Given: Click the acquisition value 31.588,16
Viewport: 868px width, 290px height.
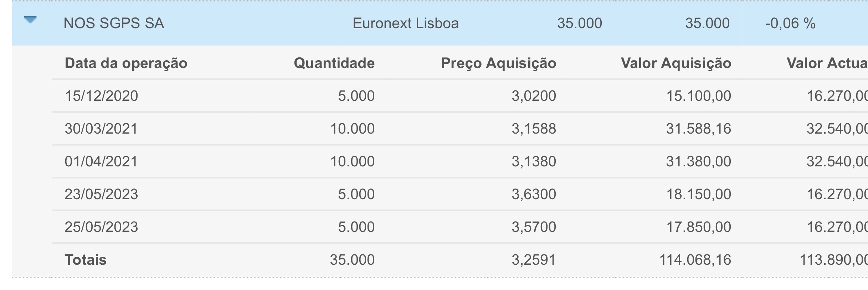Looking at the screenshot, I should 698,129.
